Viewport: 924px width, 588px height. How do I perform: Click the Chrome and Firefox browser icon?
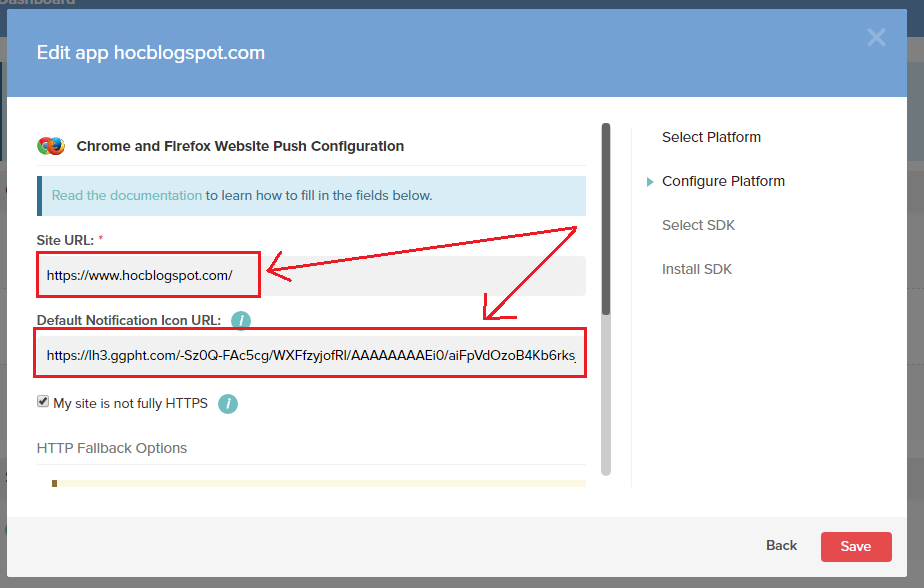click(x=51, y=146)
